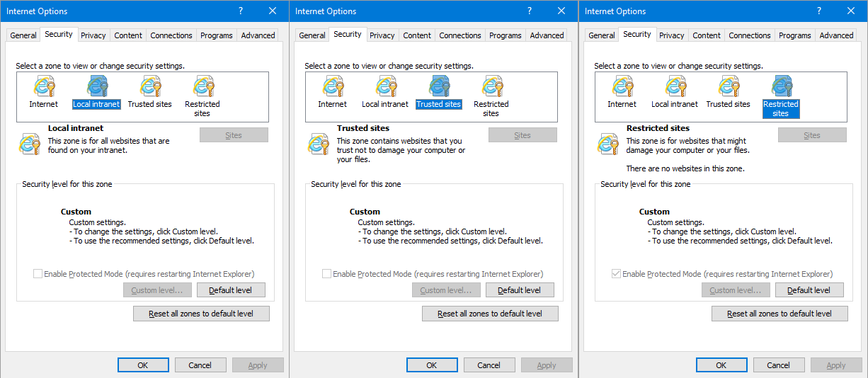Open Content tab in left window

point(128,35)
